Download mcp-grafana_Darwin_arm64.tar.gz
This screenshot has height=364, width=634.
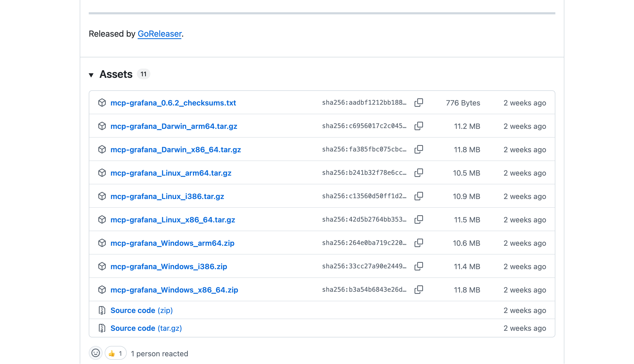(x=174, y=126)
